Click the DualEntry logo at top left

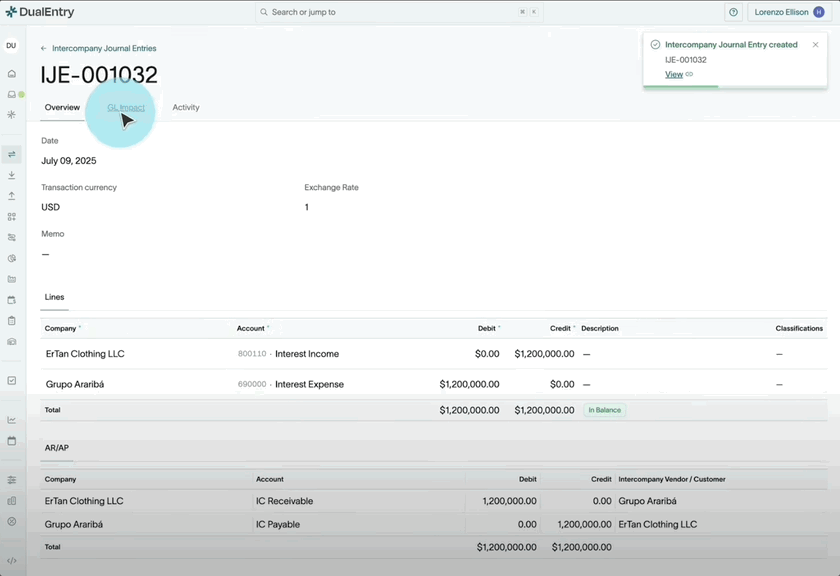(40, 11)
